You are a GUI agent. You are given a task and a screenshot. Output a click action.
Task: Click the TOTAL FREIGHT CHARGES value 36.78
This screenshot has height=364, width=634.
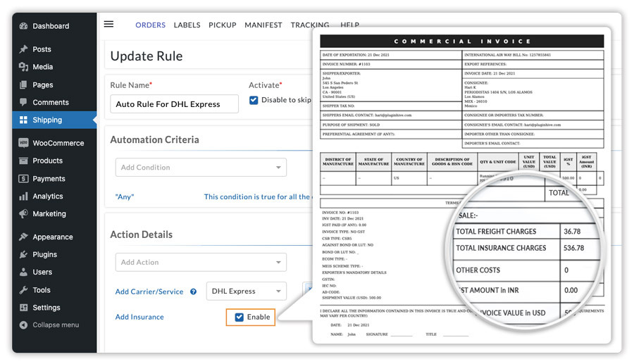[x=572, y=232]
